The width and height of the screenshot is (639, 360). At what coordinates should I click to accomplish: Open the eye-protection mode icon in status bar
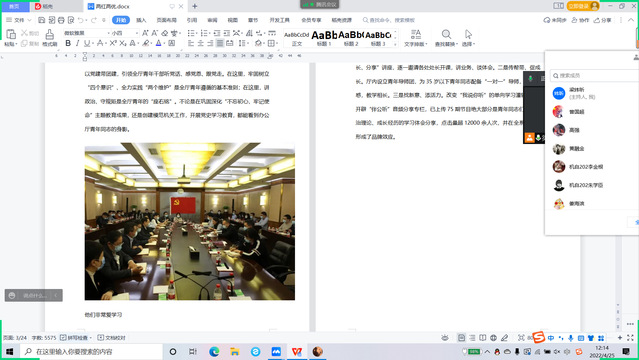point(445,338)
